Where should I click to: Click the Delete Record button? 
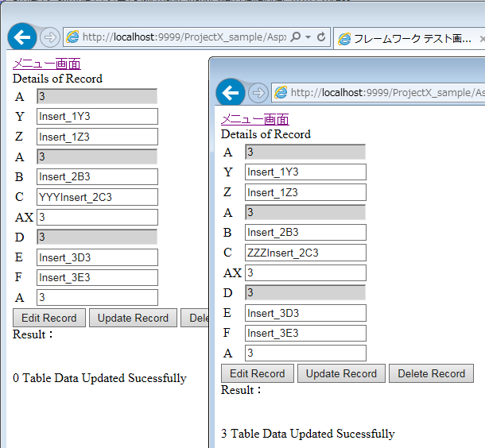click(x=431, y=373)
